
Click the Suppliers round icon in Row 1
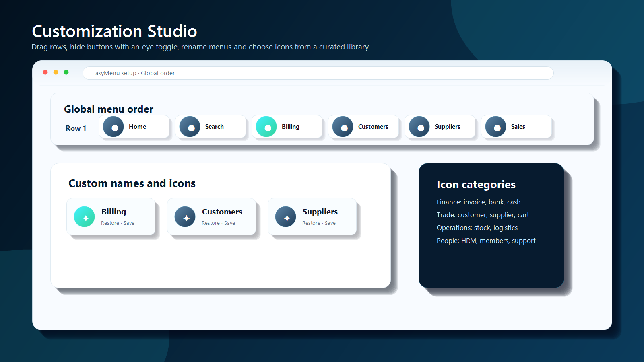click(419, 127)
